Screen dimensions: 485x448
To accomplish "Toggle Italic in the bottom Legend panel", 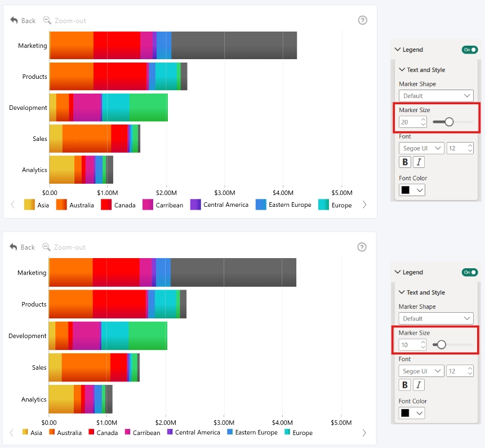I will 419,385.
